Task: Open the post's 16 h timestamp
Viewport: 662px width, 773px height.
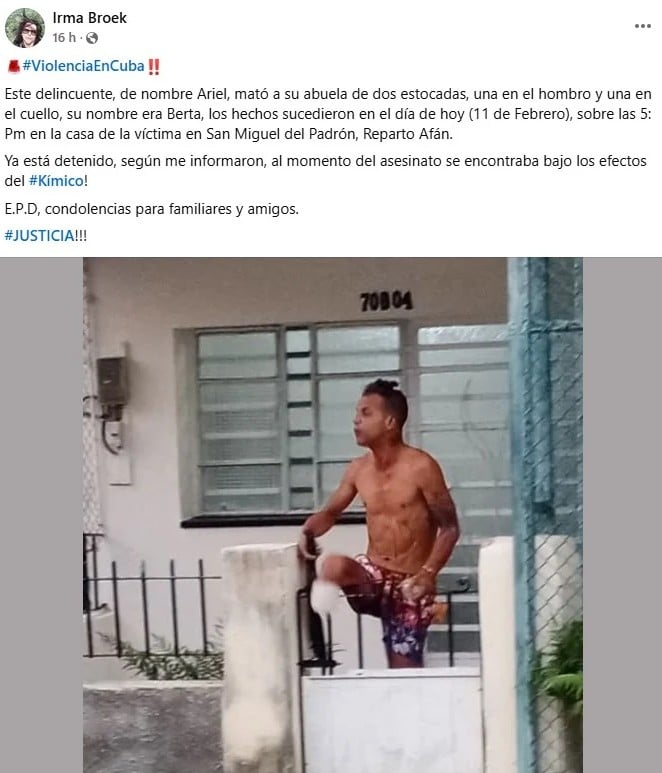Action: point(64,37)
